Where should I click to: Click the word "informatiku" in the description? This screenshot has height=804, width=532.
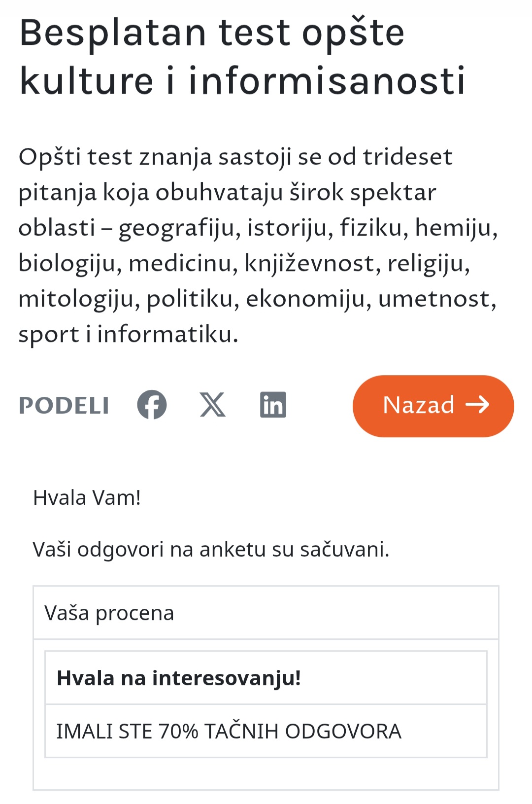point(167,335)
